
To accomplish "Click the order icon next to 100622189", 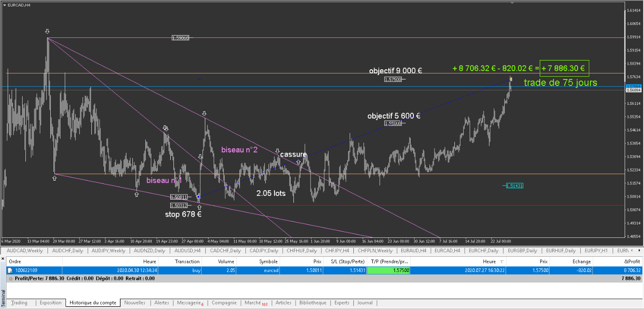I will coord(10,270).
